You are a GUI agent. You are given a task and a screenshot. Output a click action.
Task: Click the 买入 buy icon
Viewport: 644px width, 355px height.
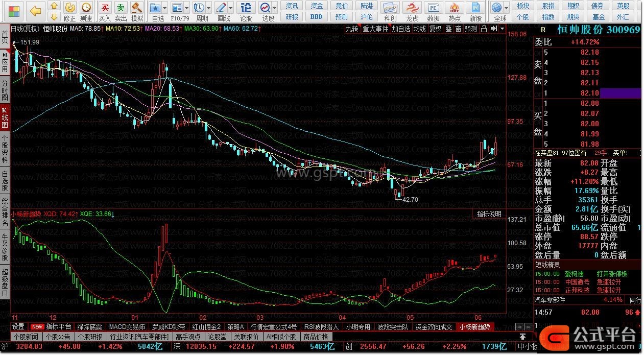coord(105,12)
